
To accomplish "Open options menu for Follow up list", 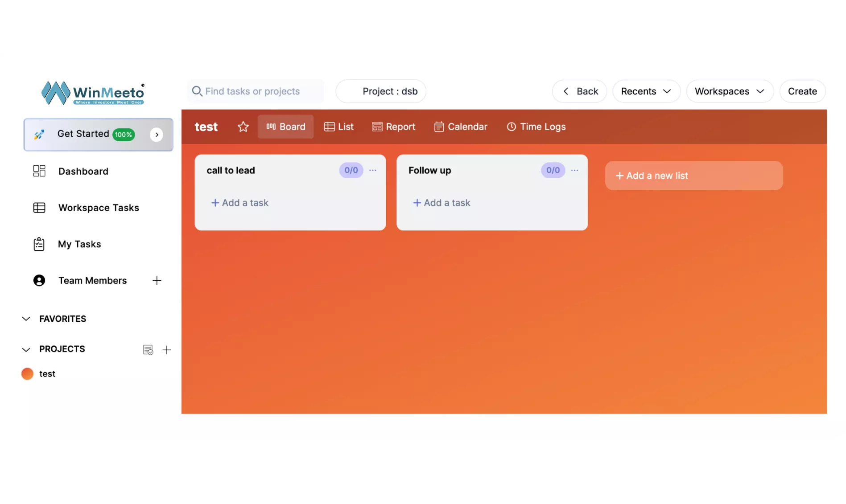I will click(574, 170).
